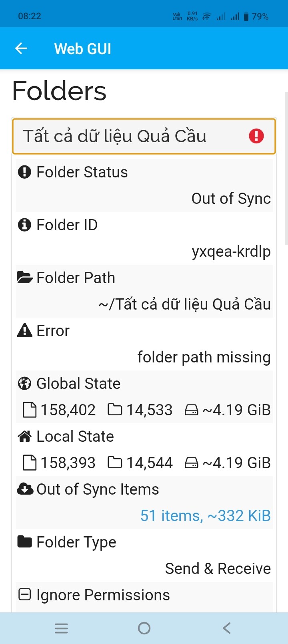The width and height of the screenshot is (288, 644).
Task: Click the Out of Sync Items cloud icon
Action: point(25,489)
